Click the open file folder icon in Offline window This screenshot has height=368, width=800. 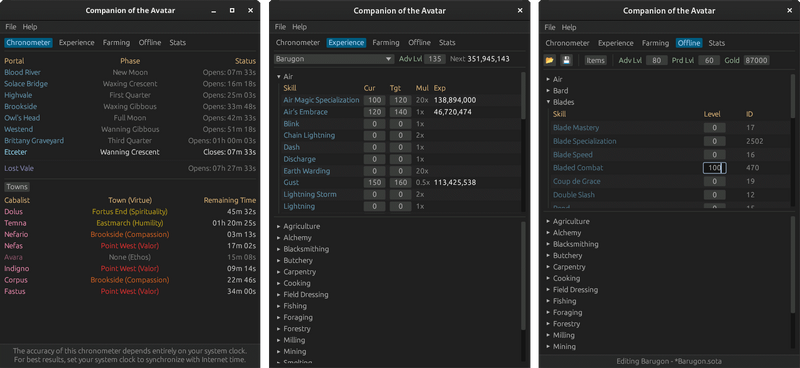(549, 60)
